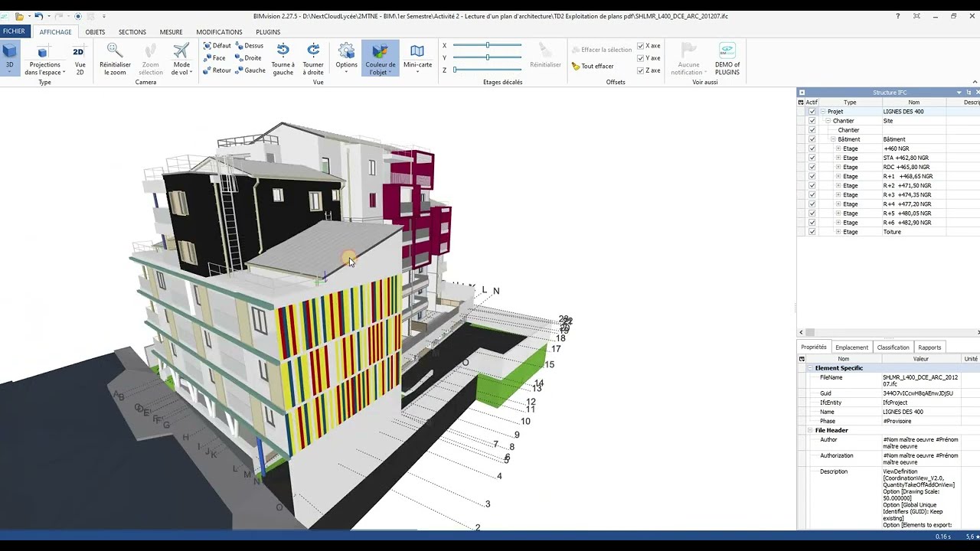The height and width of the screenshot is (551, 980).
Task: Switch to SECTIONS ribbon tab
Action: click(x=132, y=32)
